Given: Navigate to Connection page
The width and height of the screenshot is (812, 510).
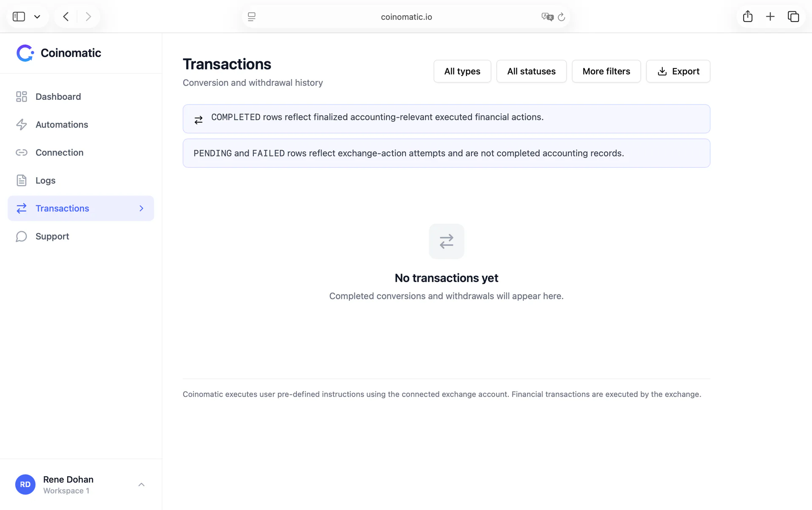Looking at the screenshot, I should (x=81, y=152).
